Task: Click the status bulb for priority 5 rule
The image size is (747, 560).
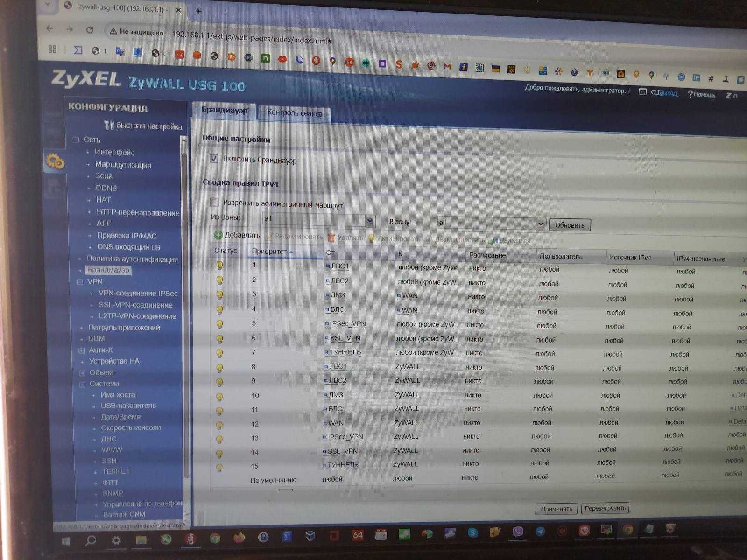Action: (219, 324)
